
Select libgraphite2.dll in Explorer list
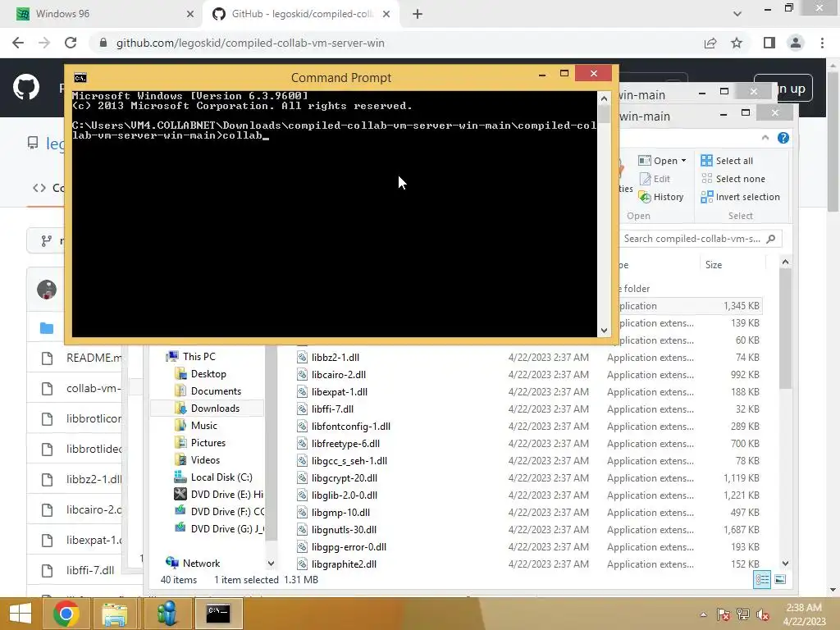[344, 564]
